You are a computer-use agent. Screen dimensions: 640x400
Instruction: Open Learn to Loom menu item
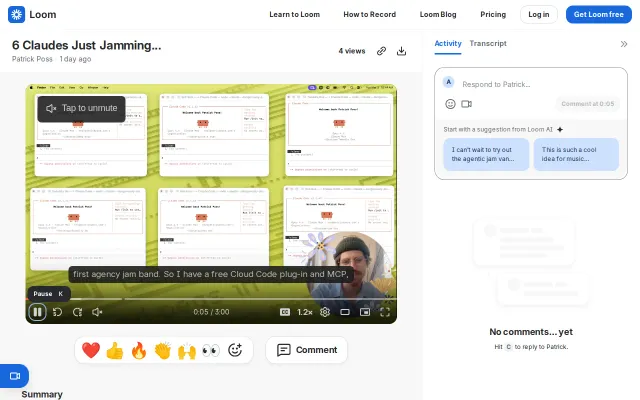click(x=294, y=15)
